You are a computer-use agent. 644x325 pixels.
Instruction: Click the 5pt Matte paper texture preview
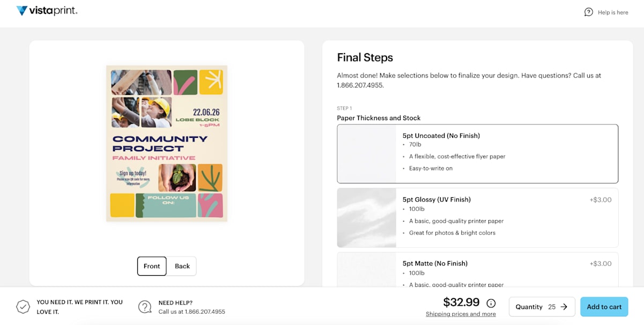coord(367,271)
